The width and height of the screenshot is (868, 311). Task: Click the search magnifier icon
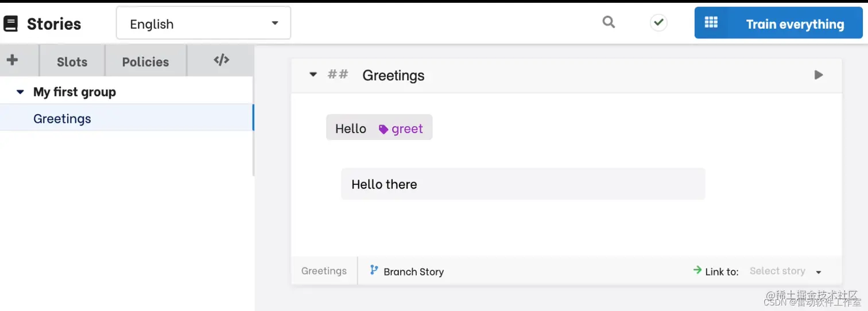(x=609, y=22)
